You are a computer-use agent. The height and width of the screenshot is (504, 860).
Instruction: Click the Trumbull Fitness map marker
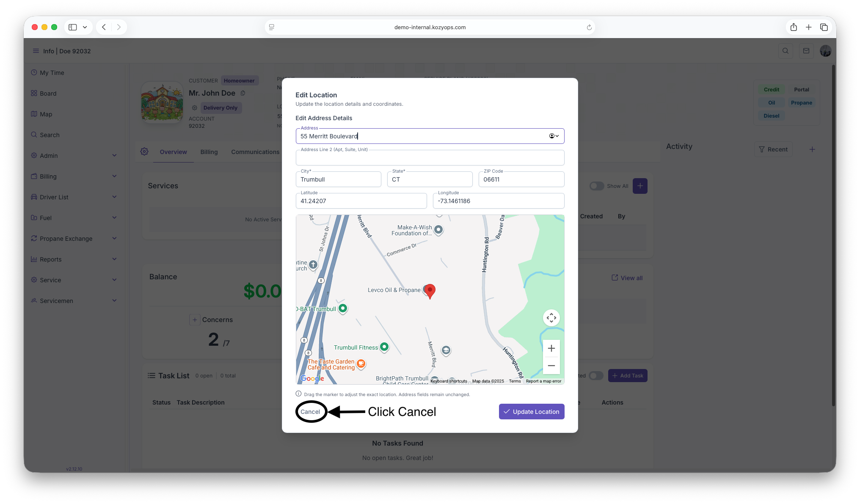[384, 347]
